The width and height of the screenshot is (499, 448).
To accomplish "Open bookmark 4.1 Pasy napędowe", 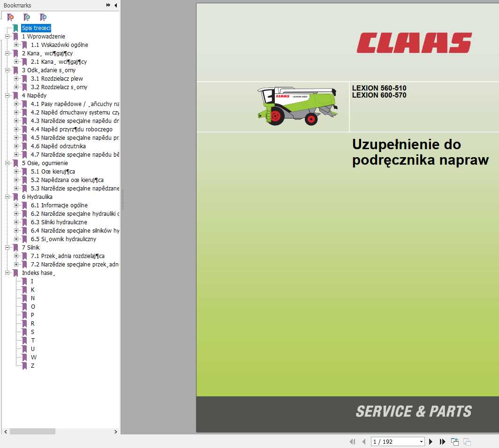I will (75, 104).
